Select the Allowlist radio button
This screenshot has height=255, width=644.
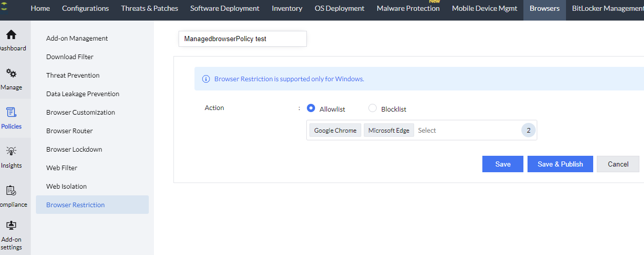(310, 108)
